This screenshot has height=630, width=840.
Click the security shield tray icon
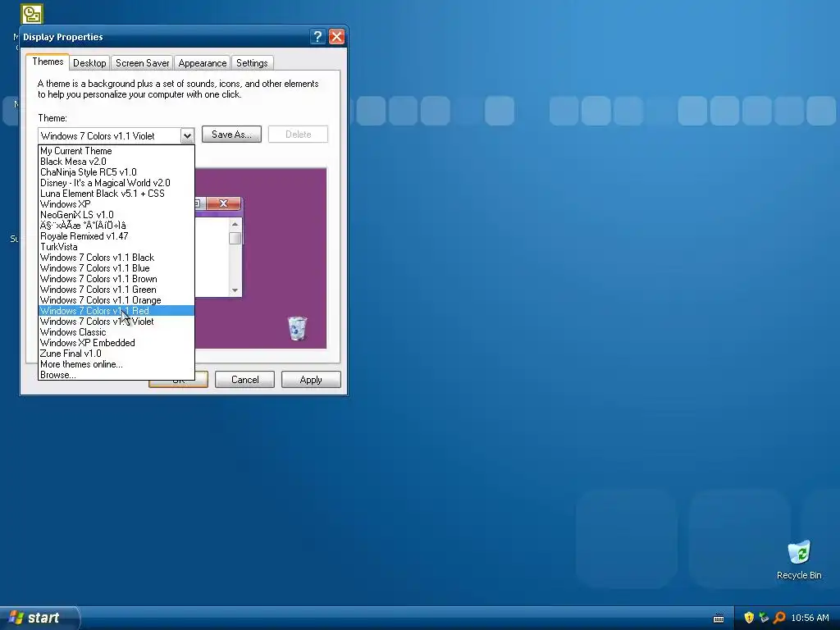[x=749, y=618]
